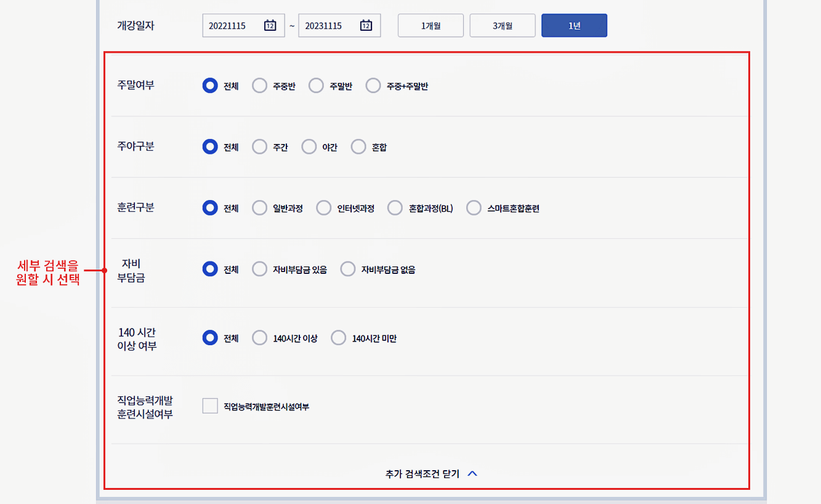
Task: Select 자비부담금 있음 radio button
Action: (260, 269)
